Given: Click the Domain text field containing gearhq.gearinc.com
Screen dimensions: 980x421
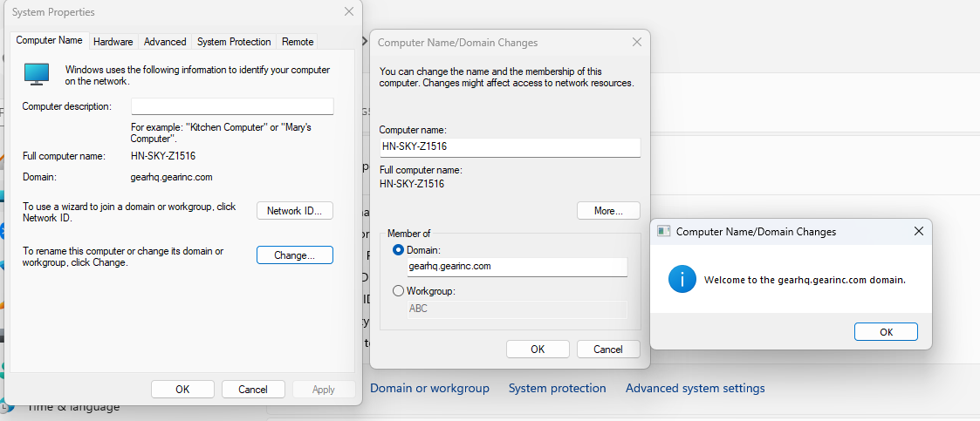Looking at the screenshot, I should [x=517, y=267].
